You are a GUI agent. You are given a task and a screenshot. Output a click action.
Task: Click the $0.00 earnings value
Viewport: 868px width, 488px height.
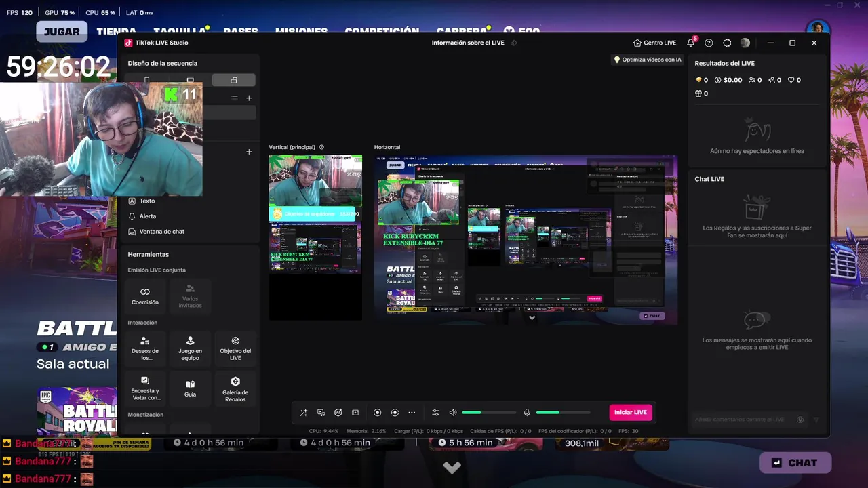[x=728, y=80]
